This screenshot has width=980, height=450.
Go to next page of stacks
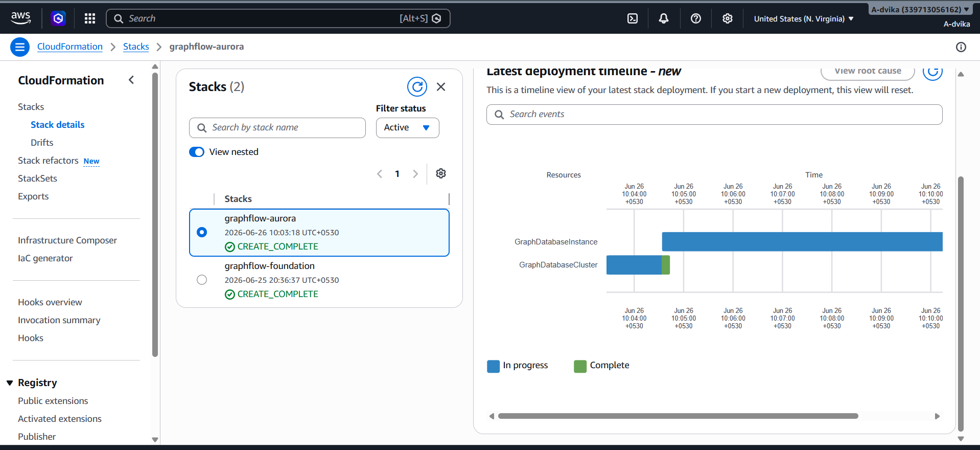pos(415,174)
